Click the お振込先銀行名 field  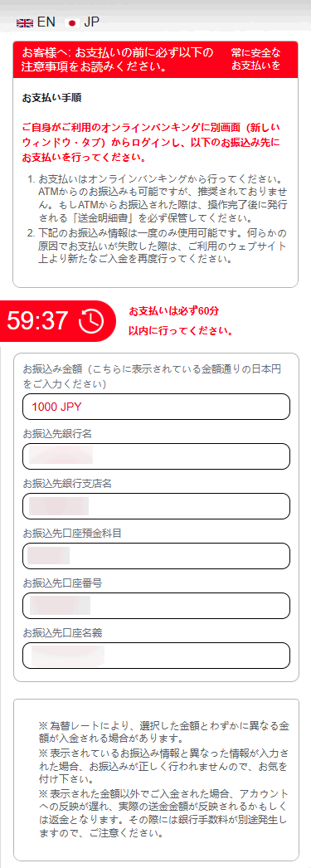pyautogui.click(x=156, y=456)
